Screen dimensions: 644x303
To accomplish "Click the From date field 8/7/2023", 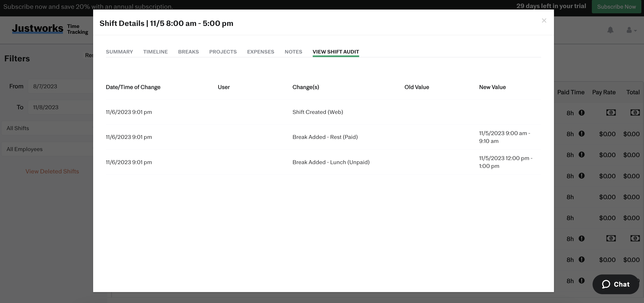I will tap(60, 86).
